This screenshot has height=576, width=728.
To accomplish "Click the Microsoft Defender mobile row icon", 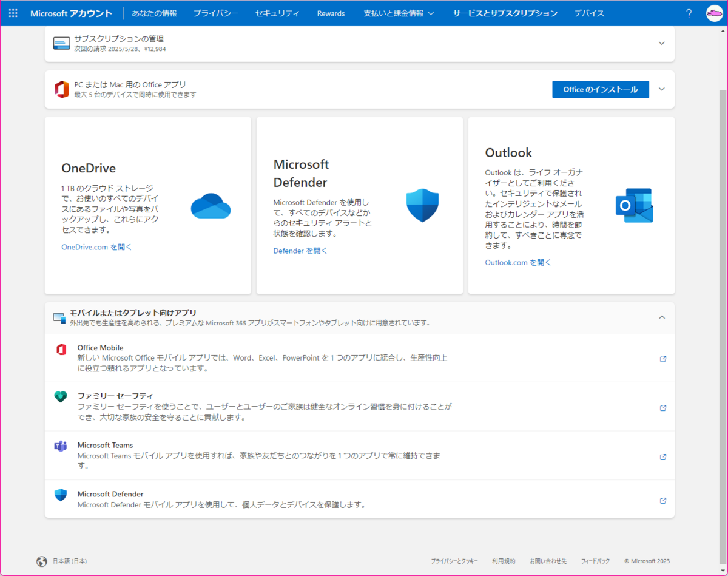I will [61, 495].
